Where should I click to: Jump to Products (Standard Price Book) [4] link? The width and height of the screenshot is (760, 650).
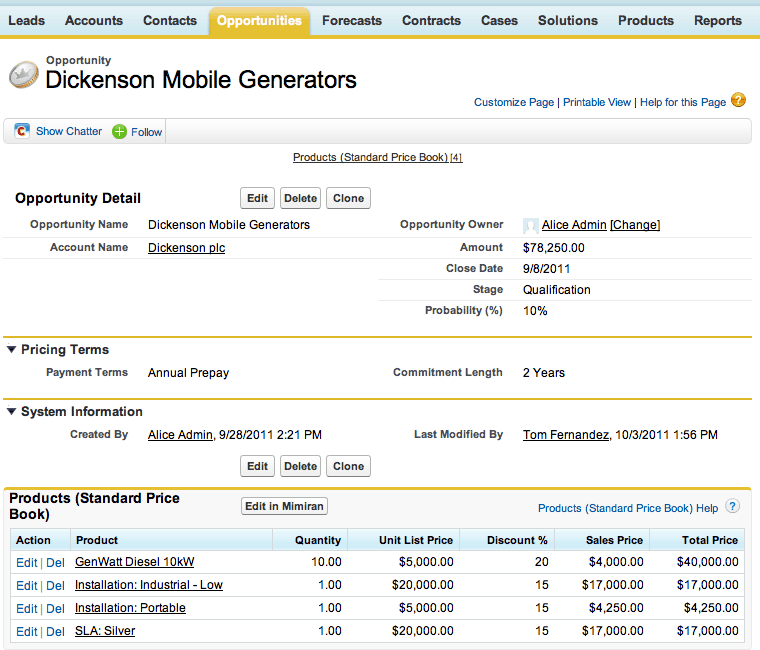point(378,157)
